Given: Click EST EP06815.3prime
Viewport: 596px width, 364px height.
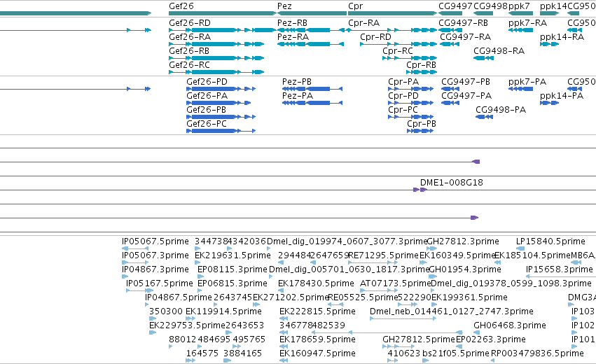Looking at the screenshot, I should tap(233, 283).
